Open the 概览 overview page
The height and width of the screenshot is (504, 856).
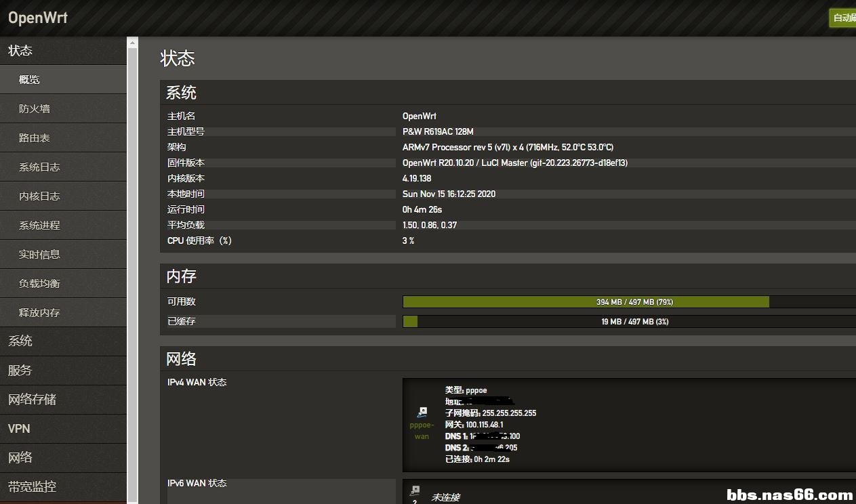[30, 80]
